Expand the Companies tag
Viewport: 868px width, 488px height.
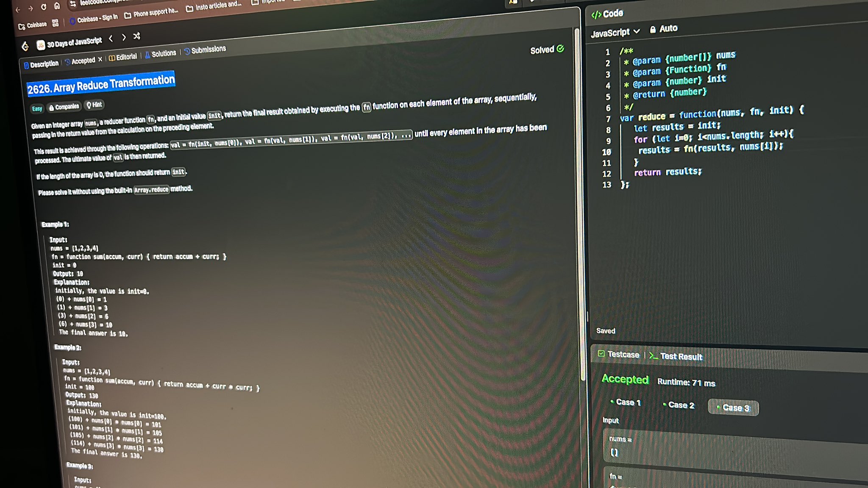click(64, 107)
